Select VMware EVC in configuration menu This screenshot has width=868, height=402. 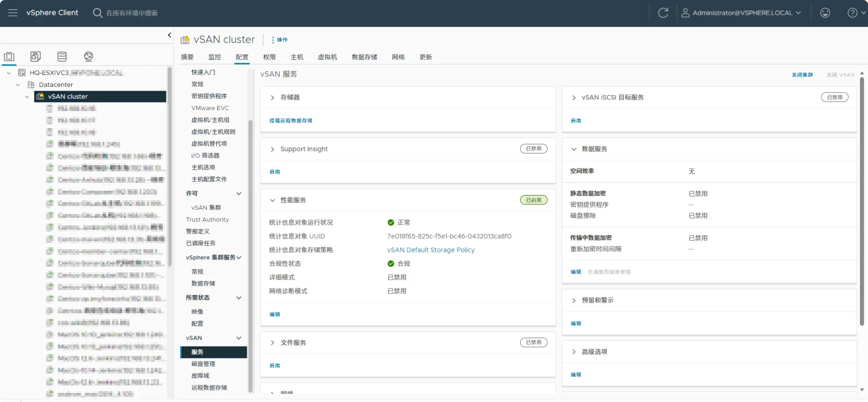(x=210, y=108)
